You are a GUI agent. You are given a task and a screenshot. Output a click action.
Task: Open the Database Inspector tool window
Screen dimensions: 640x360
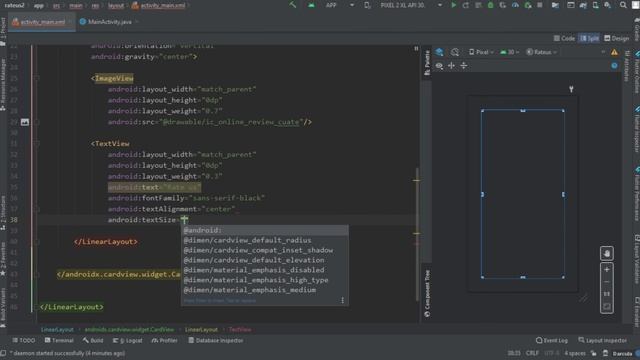216,340
